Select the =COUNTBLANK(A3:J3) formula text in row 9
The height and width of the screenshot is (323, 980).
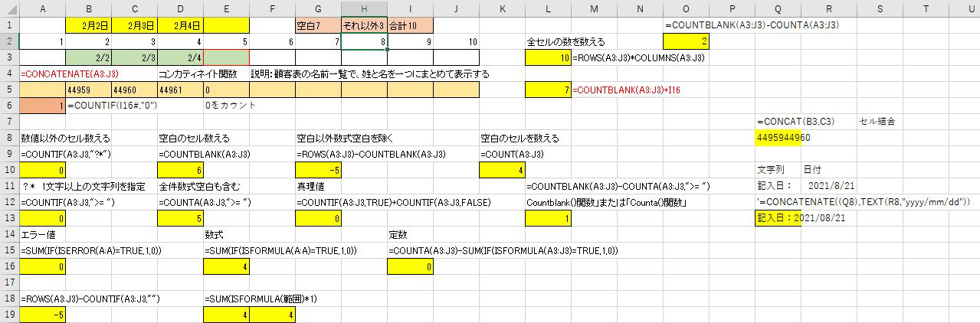coord(205,154)
